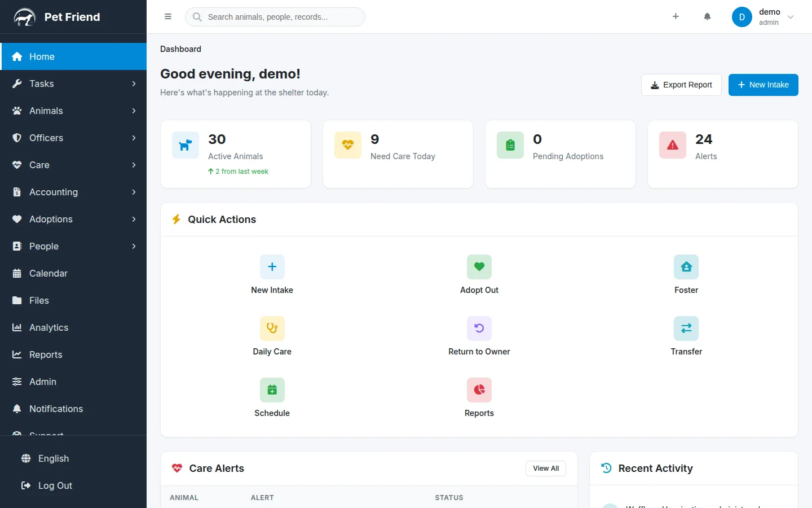Click the D avatar circle
This screenshot has height=508, width=812.
click(742, 16)
